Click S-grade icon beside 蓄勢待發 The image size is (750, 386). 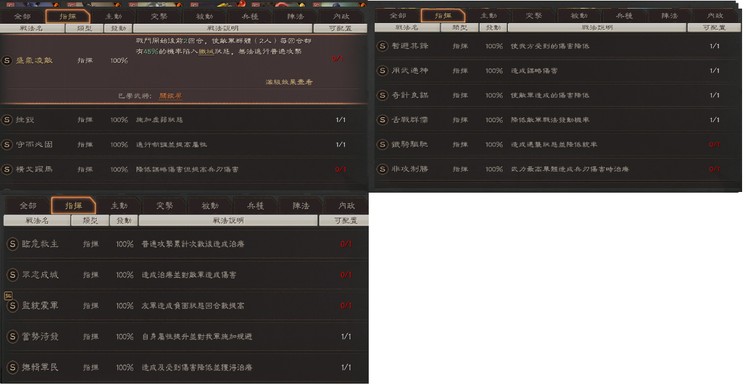[x=12, y=337]
